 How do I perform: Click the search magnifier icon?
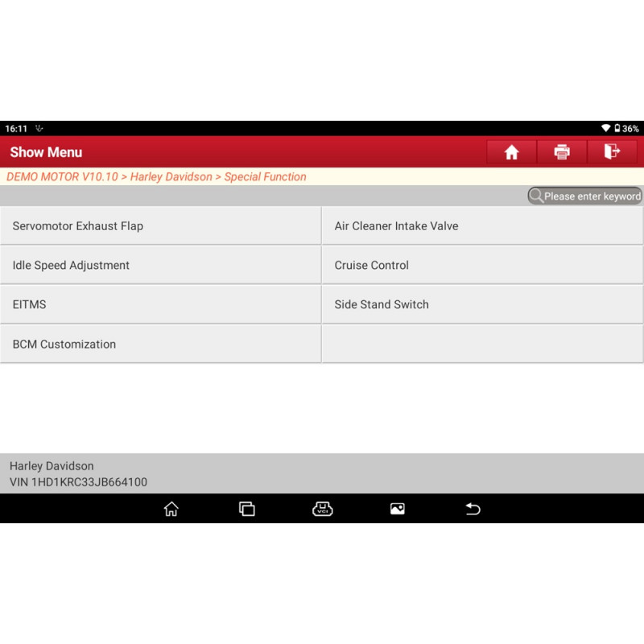point(536,196)
